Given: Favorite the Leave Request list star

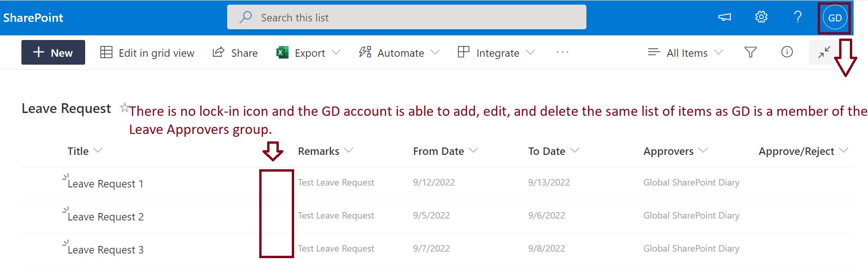Looking at the screenshot, I should tap(124, 108).
